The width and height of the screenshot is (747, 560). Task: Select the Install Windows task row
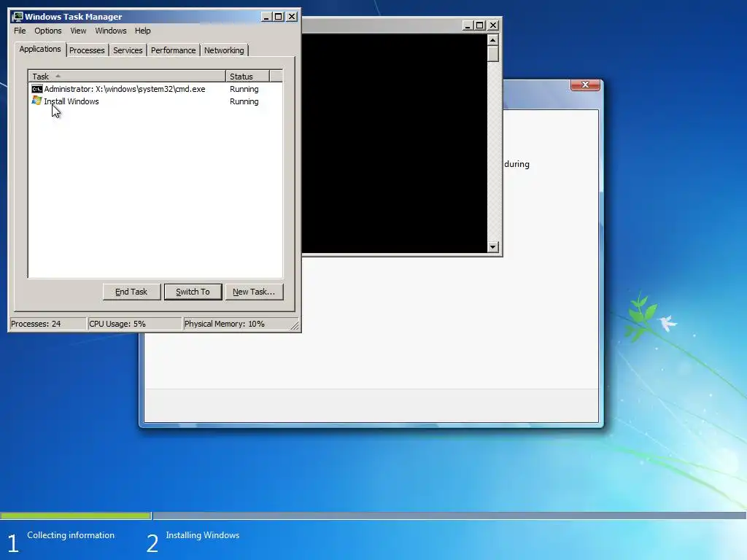tap(155, 101)
